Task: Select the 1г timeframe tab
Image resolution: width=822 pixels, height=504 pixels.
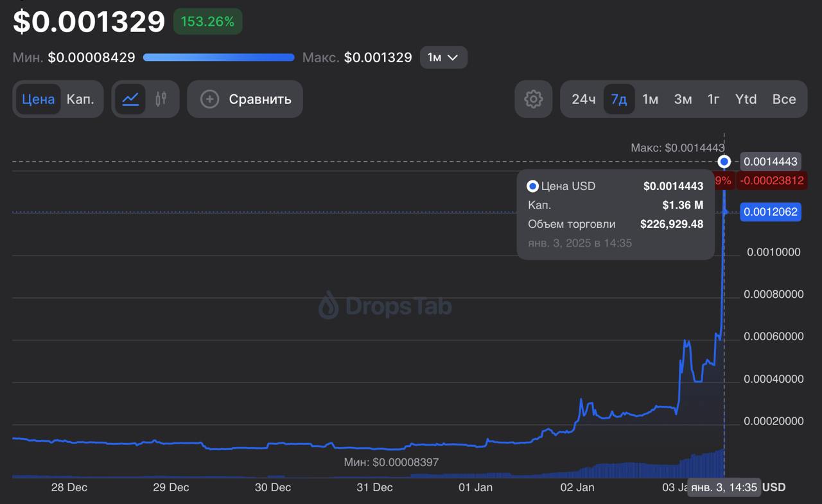Action: click(713, 99)
